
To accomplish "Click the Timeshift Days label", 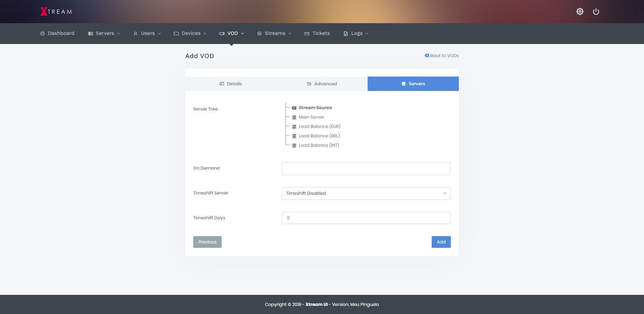I will pos(209,218).
